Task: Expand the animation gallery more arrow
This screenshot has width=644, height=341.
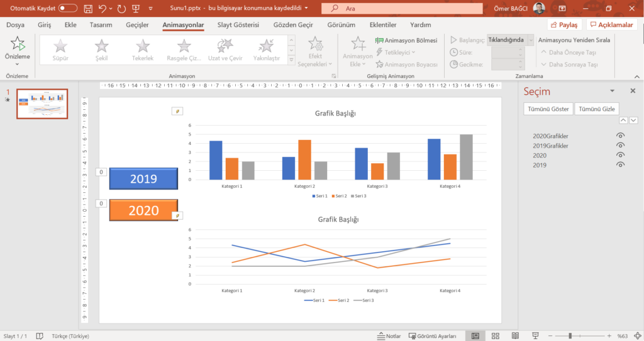Action: (291, 60)
